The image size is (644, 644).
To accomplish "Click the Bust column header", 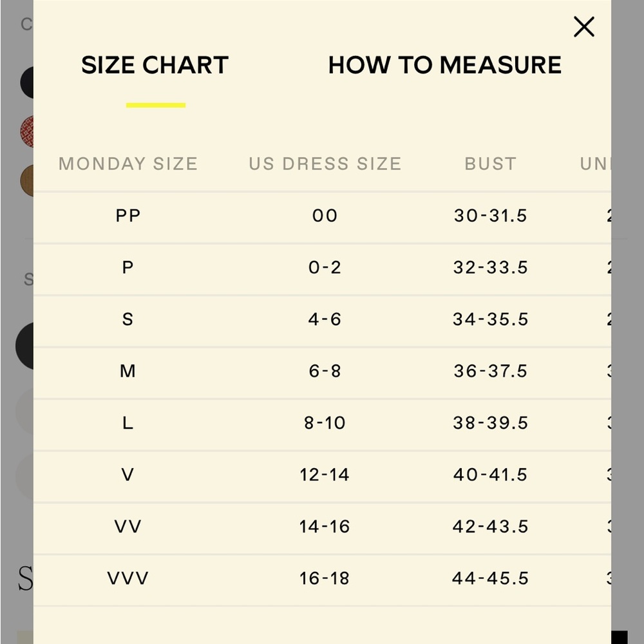I will click(x=490, y=164).
